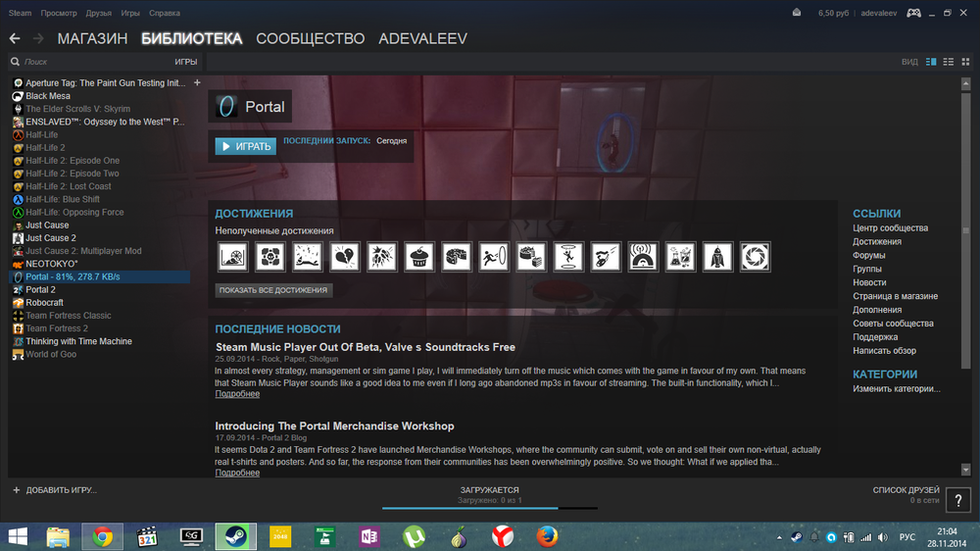Add category with plus beside Aperture Tag
The height and width of the screenshot is (551, 980).
197,82
